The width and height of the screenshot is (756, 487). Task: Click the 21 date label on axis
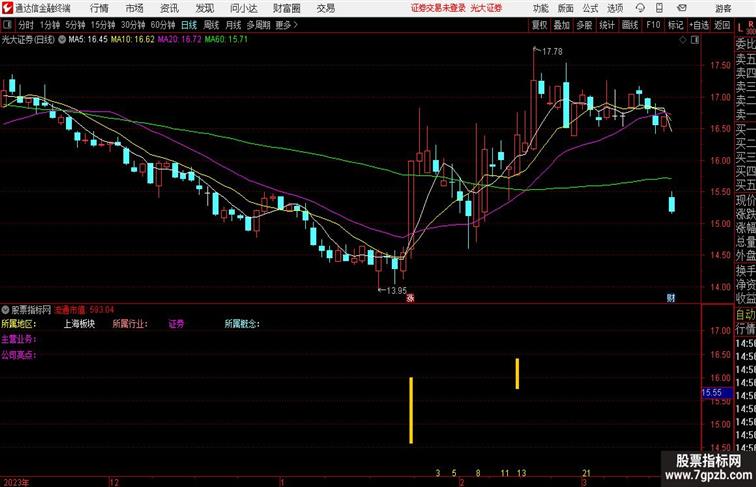click(x=586, y=473)
